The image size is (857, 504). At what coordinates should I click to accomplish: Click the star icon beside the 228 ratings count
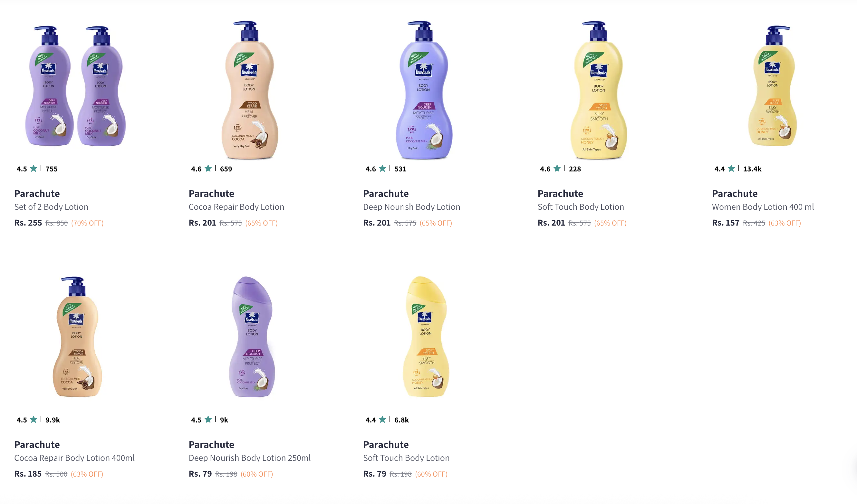pos(557,168)
